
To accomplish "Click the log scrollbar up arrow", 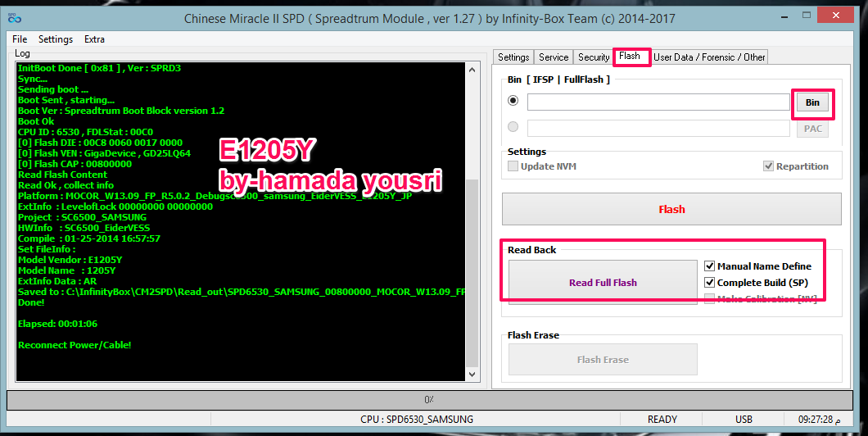I will click(x=472, y=70).
